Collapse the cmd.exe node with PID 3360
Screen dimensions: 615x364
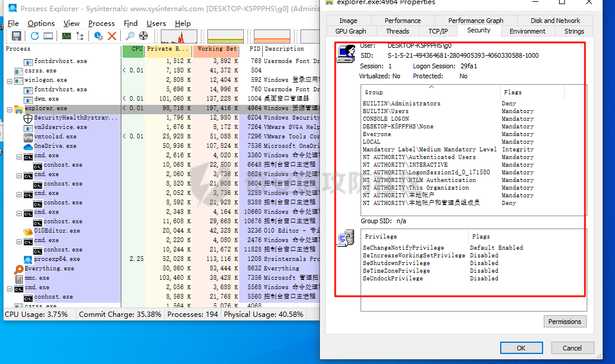coord(19,157)
